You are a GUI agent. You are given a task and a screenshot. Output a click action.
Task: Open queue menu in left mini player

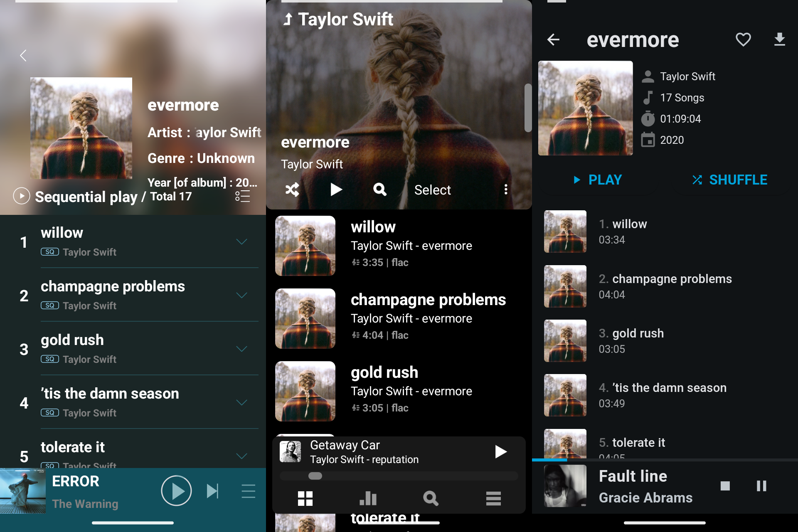pyautogui.click(x=249, y=491)
